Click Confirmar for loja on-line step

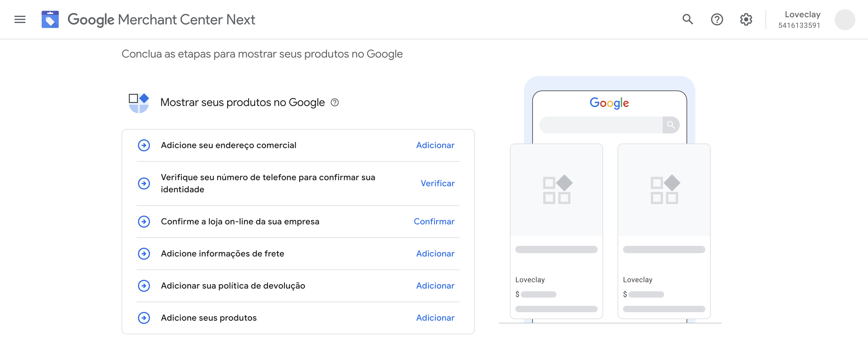(434, 222)
